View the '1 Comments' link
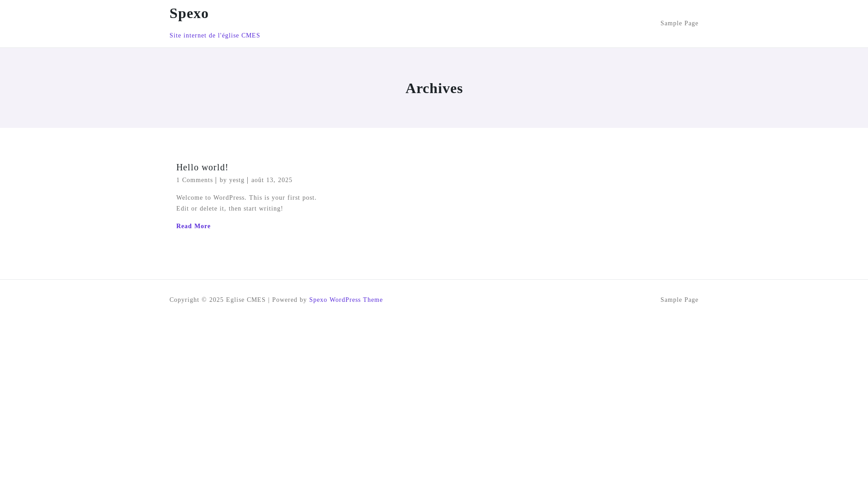 tap(194, 180)
